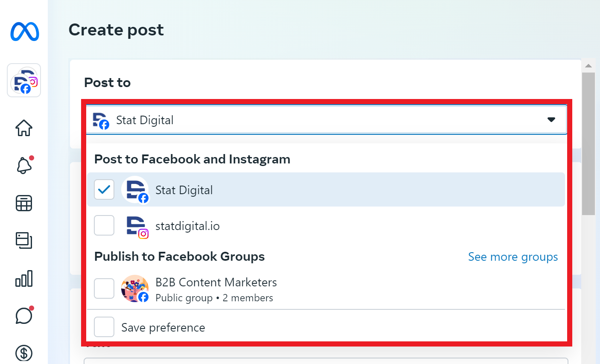Image resolution: width=600 pixels, height=364 pixels.
Task: Click the 'Public group • 2 members' text
Action: click(x=214, y=298)
